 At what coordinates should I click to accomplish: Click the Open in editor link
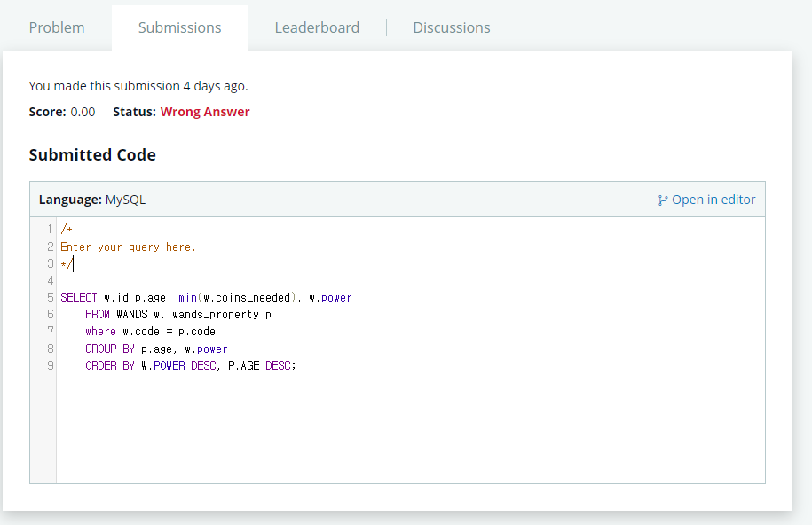tap(707, 200)
